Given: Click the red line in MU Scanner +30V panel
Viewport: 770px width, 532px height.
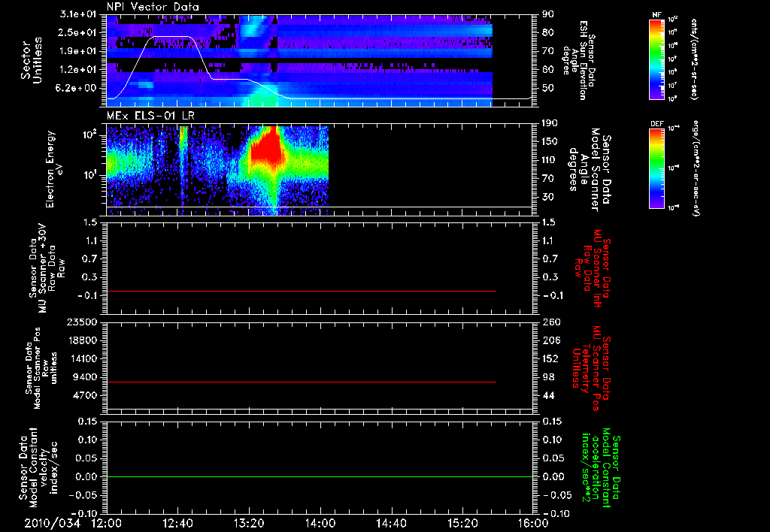Looking at the screenshot, I should (302, 291).
